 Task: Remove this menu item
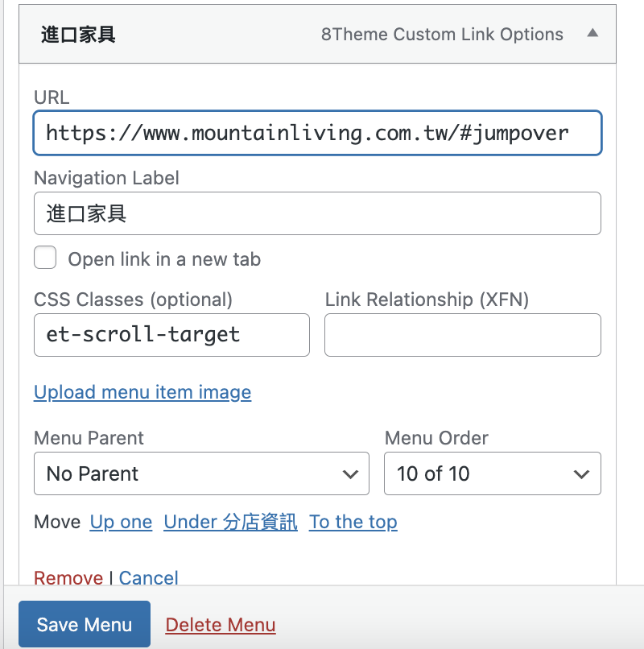pos(68,577)
